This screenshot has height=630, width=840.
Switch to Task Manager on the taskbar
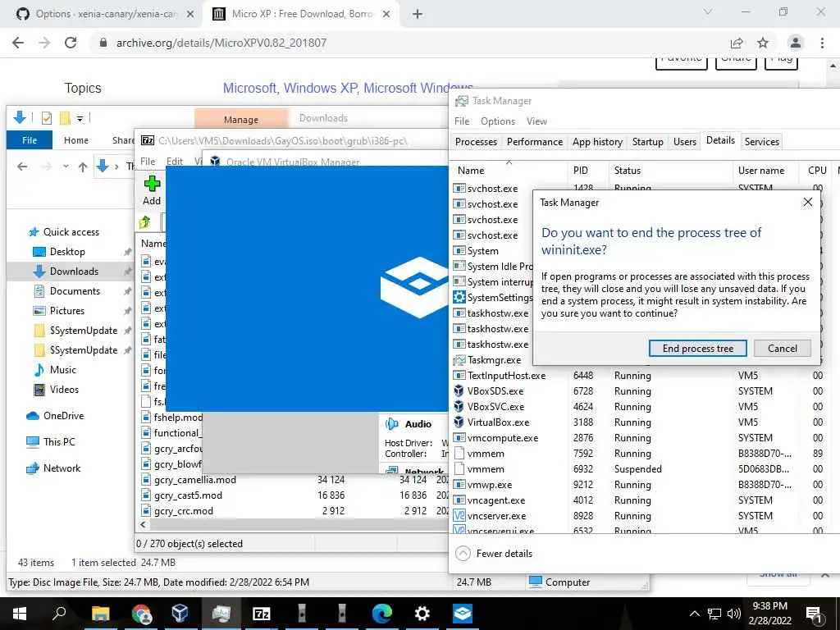pyautogui.click(x=221, y=614)
